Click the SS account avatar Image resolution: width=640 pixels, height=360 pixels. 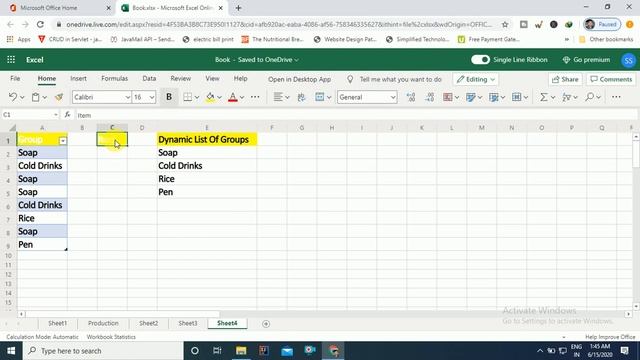tap(628, 60)
